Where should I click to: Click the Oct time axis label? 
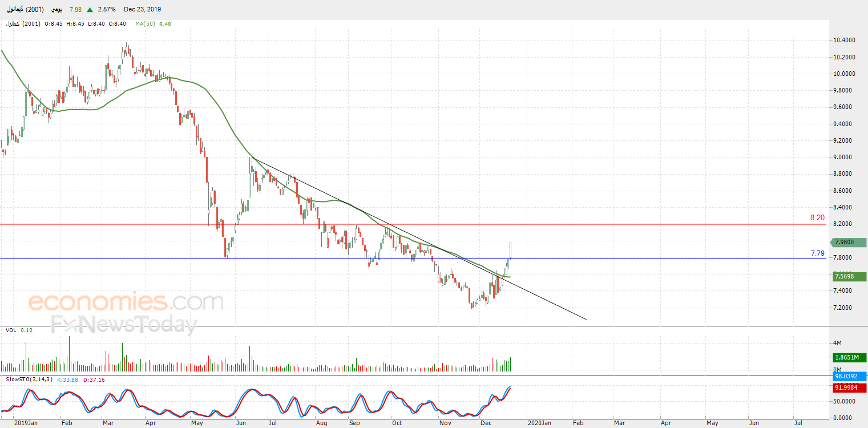pyautogui.click(x=397, y=423)
